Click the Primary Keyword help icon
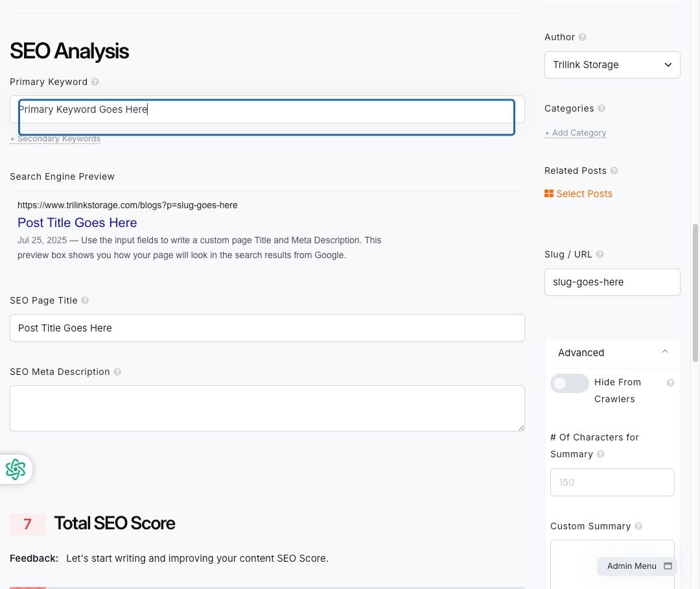The width and height of the screenshot is (700, 589). point(95,82)
